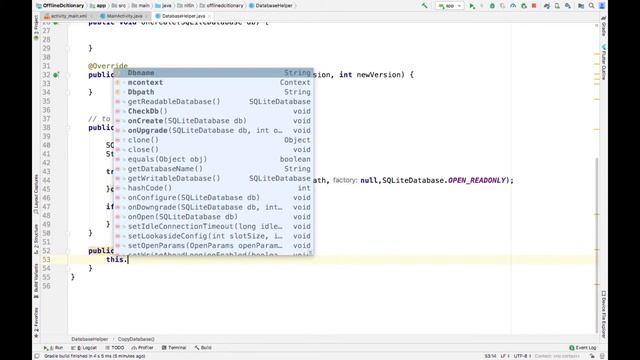
Task: Choose getReadableDatabase() from completion list
Action: [x=213, y=102]
